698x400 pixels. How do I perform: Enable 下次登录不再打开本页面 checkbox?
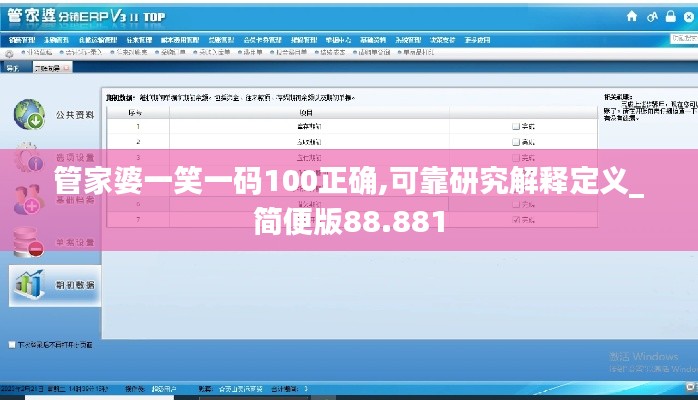[12, 345]
